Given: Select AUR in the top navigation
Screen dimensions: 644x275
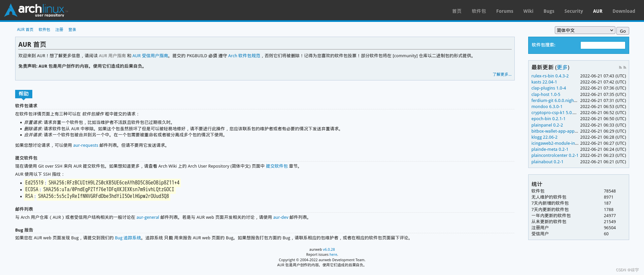Looking at the screenshot, I should click(598, 11).
